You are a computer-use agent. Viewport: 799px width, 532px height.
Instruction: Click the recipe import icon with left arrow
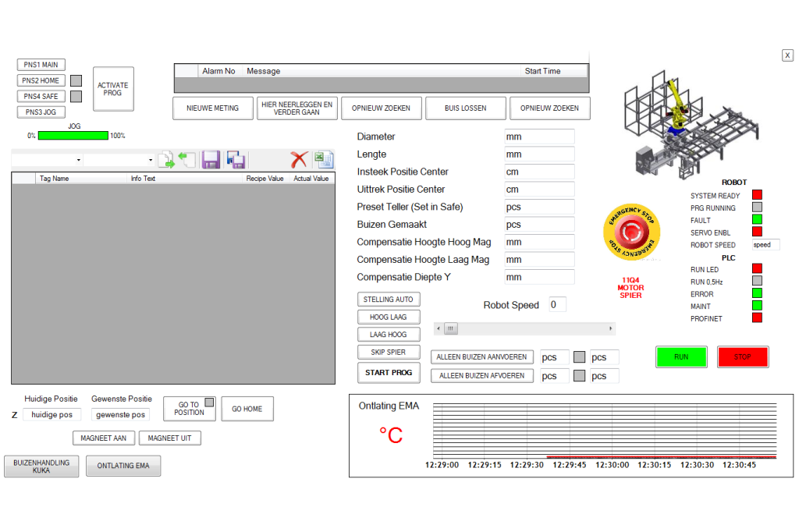click(x=187, y=160)
